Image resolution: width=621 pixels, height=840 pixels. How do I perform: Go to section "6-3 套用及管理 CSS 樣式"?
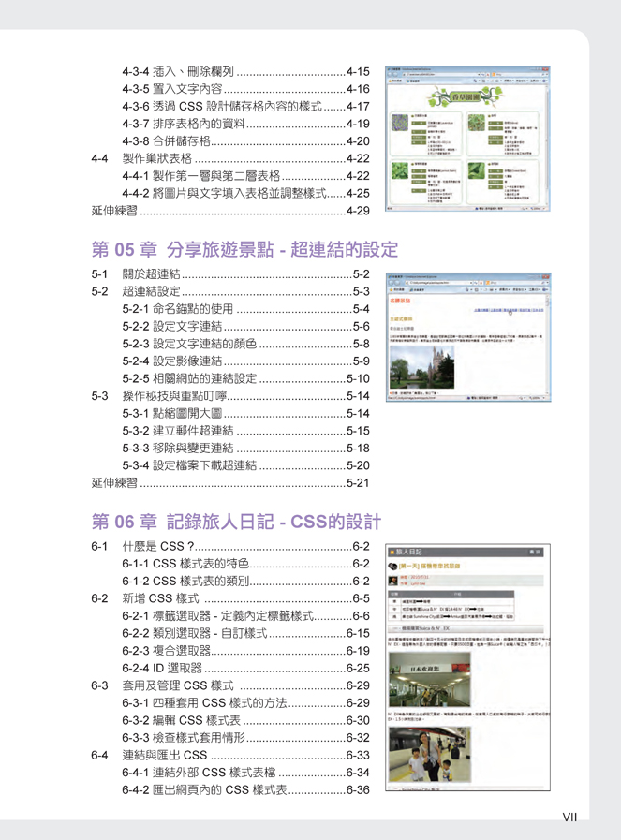[x=230, y=685]
